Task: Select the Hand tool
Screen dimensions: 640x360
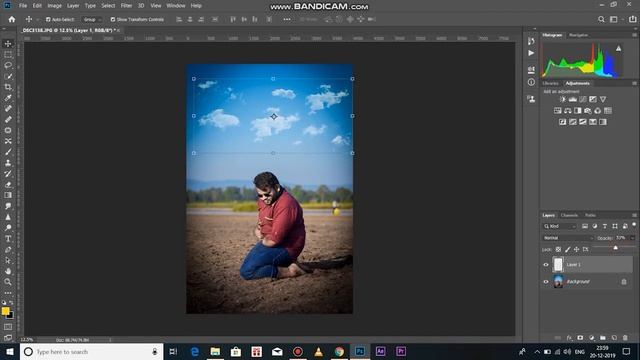Action: click(8, 271)
